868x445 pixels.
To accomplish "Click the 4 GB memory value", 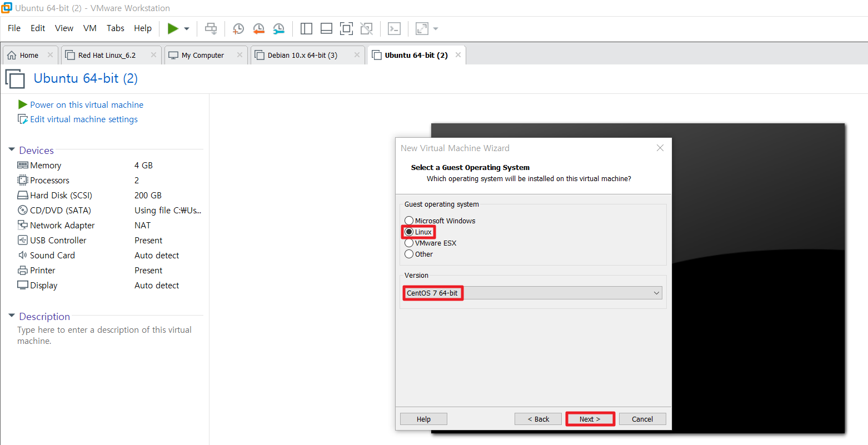I will tap(143, 165).
